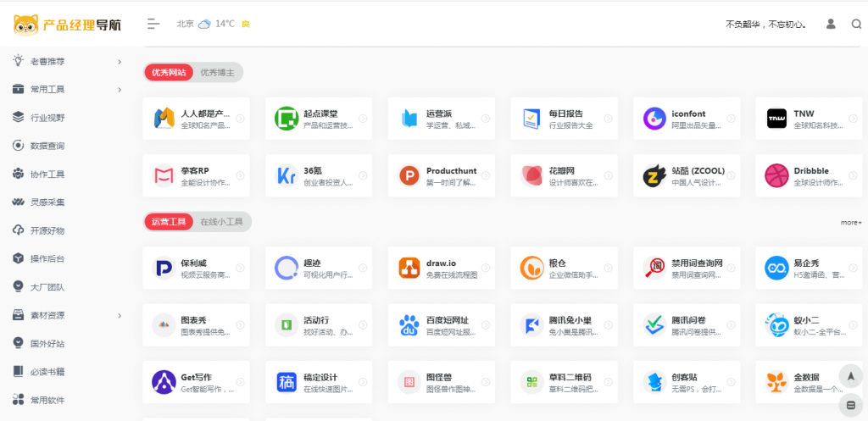The image size is (868, 421).
Task: Click the arrow on 起点课堂 card
Action: [x=363, y=119]
